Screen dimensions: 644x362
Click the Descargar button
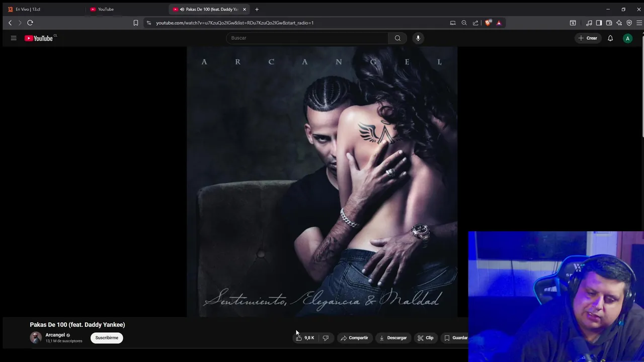393,338
